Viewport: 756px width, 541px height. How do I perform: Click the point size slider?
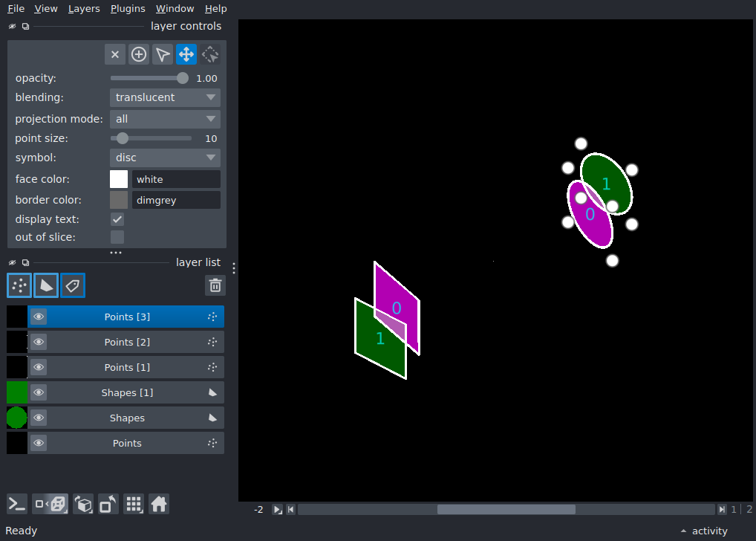pos(151,138)
